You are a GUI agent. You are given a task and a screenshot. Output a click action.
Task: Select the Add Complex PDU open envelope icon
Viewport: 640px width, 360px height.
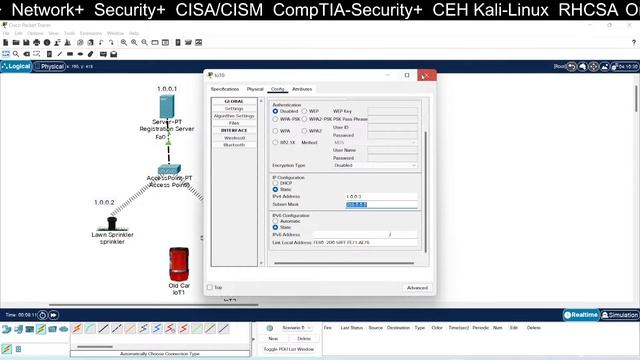coord(114,54)
